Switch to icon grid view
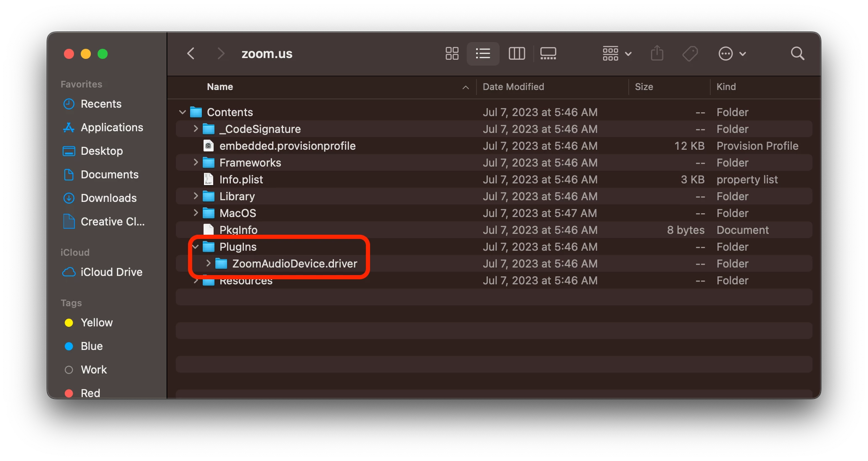This screenshot has height=461, width=868. (x=452, y=53)
